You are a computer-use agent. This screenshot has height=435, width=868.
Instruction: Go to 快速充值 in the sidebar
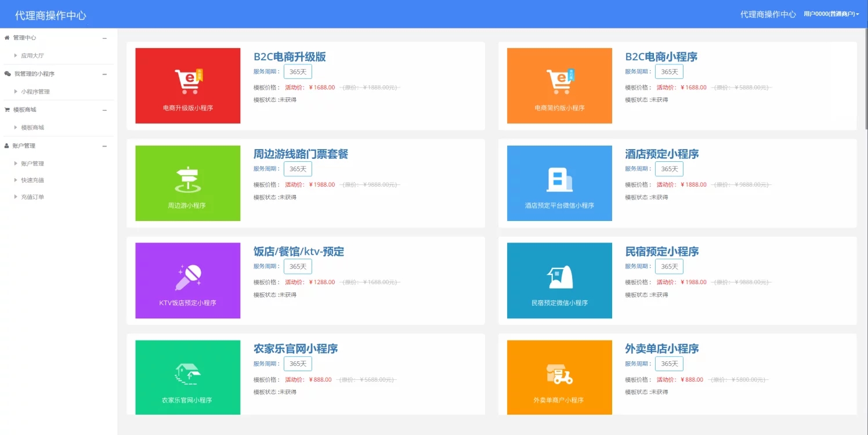32,180
